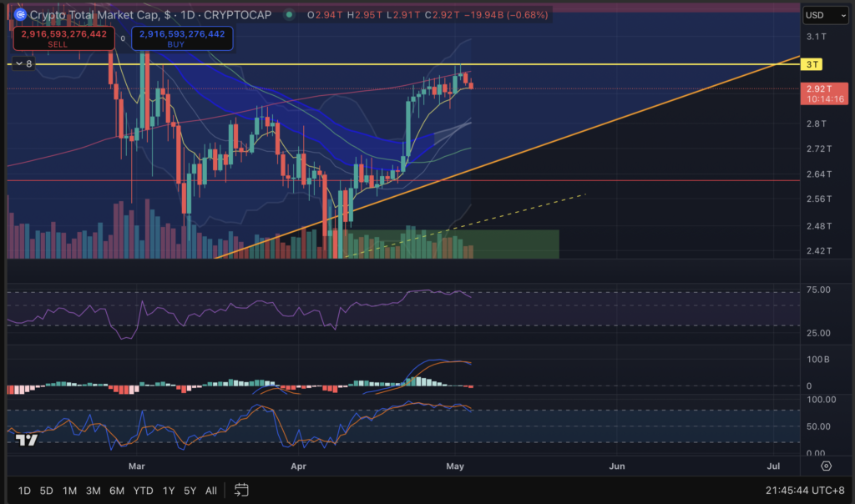
Task: Click the stochastic 50.00 scale value
Action: pos(818,426)
